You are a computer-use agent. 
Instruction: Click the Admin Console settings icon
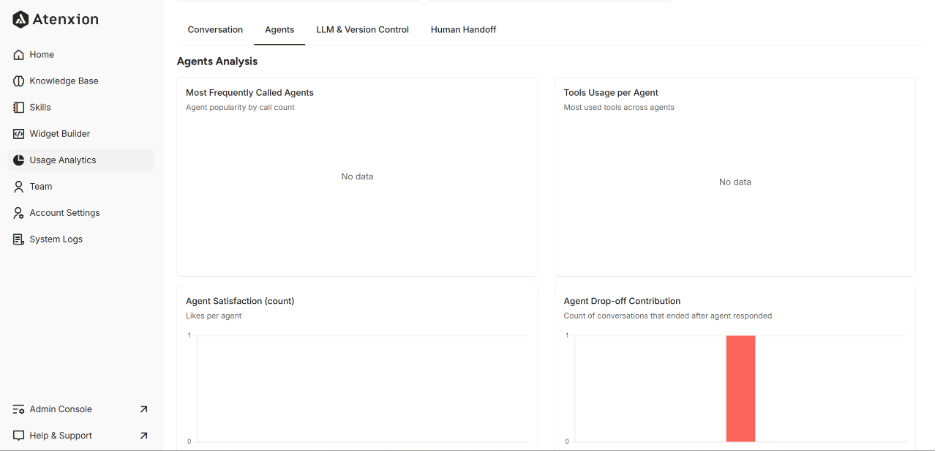[x=19, y=409]
